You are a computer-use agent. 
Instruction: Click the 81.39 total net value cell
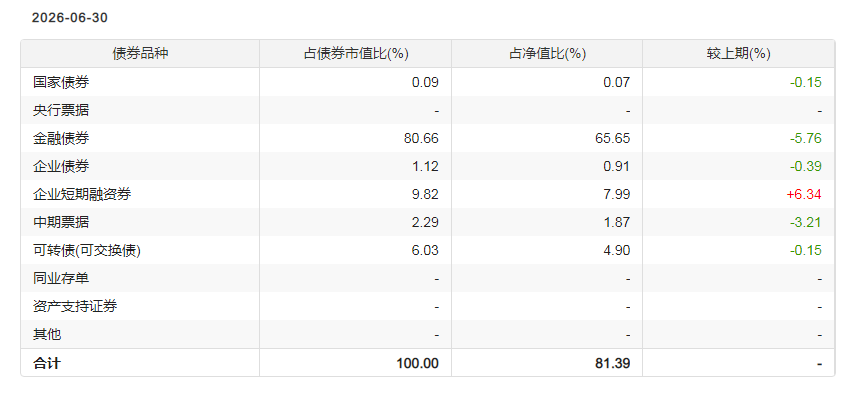[x=612, y=363]
